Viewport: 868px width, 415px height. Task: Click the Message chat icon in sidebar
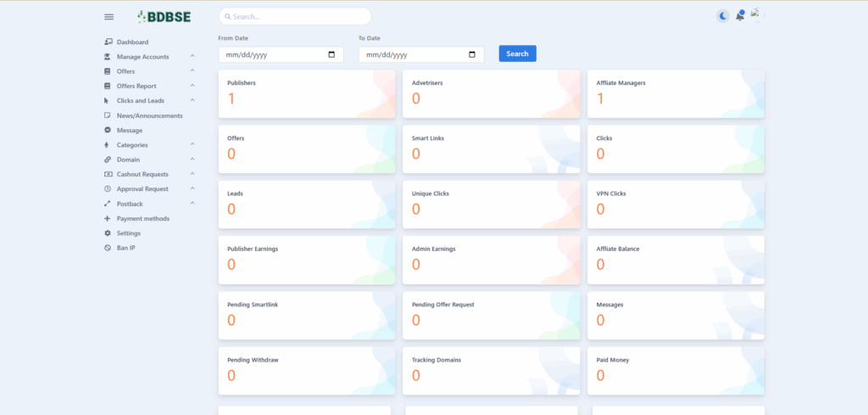point(108,130)
